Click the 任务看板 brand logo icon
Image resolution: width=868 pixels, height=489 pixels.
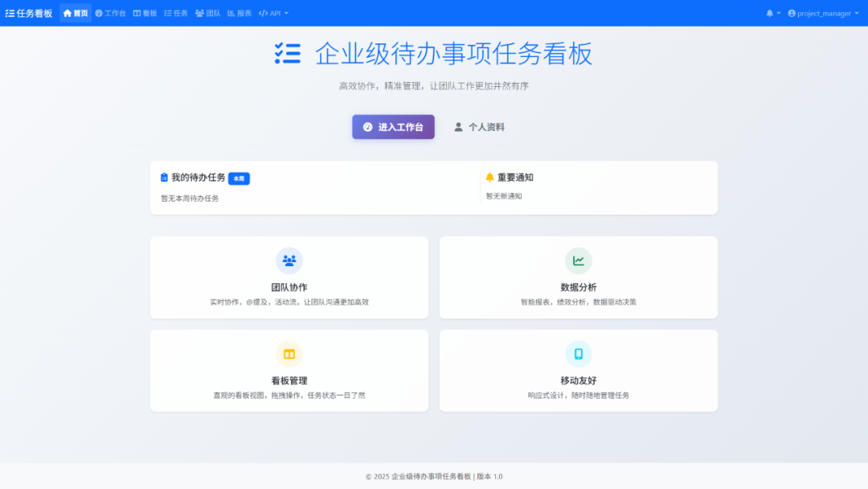(x=9, y=12)
